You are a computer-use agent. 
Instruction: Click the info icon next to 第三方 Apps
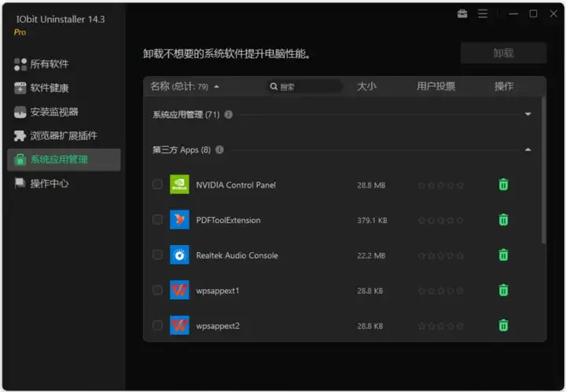click(x=219, y=150)
